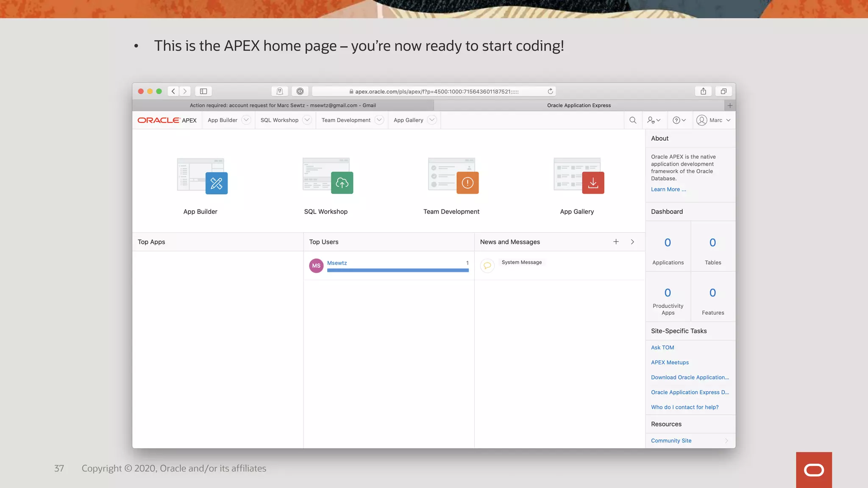Open the Productivity Apps count tile
The image size is (868, 488).
tap(668, 297)
